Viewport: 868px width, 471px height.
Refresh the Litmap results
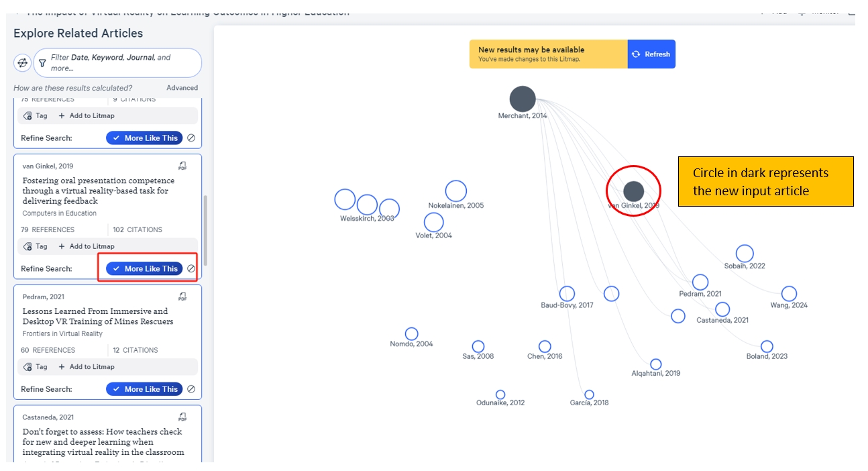(651, 54)
